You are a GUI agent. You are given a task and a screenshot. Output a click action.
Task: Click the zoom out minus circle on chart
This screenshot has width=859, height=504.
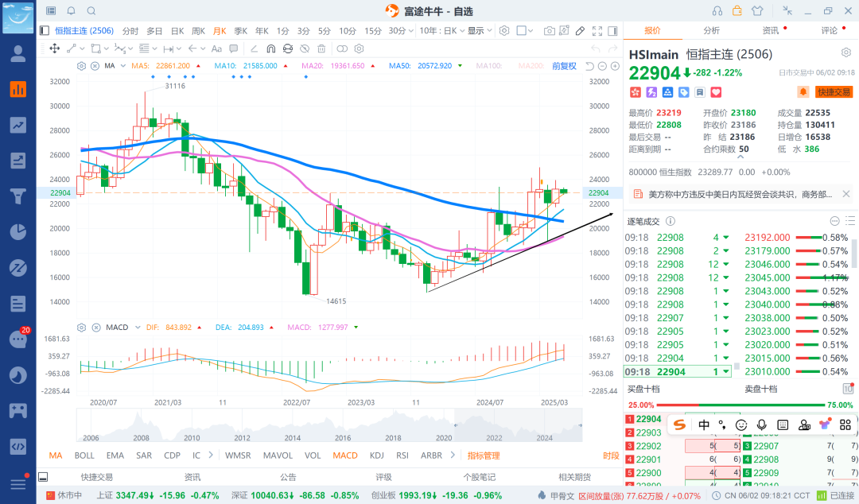602,66
